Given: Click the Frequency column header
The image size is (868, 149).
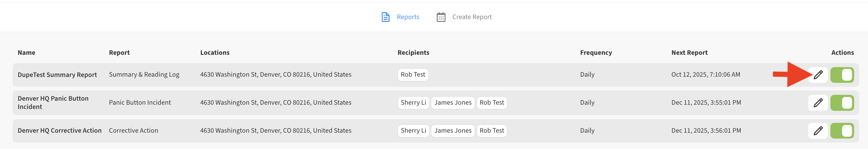Looking at the screenshot, I should [596, 52].
